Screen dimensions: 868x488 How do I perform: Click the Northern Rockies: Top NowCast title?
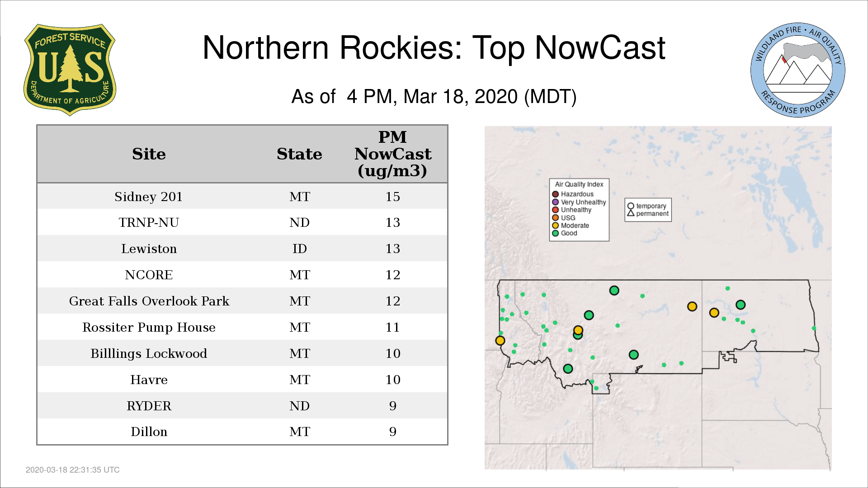click(434, 47)
